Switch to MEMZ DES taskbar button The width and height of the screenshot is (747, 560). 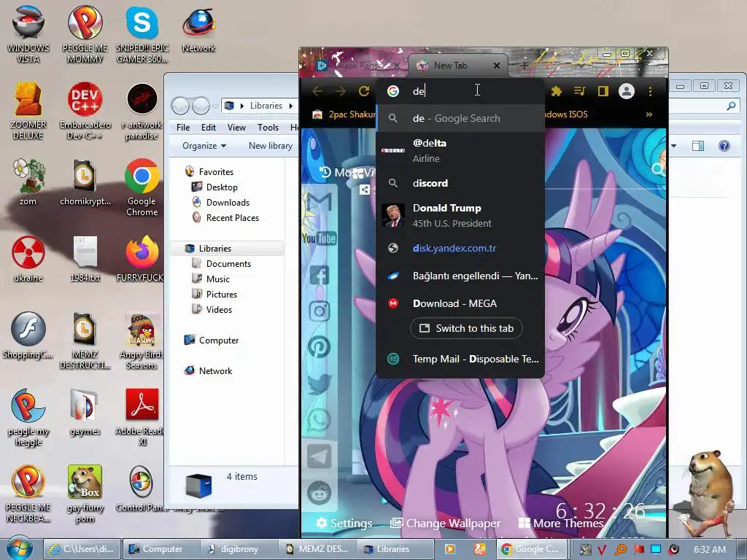click(318, 549)
